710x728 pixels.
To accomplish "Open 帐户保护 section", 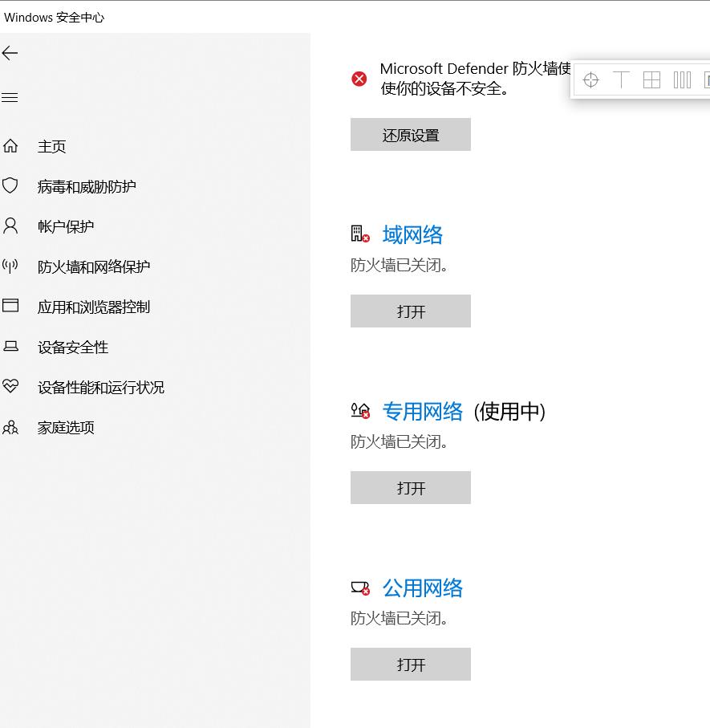I will [66, 226].
